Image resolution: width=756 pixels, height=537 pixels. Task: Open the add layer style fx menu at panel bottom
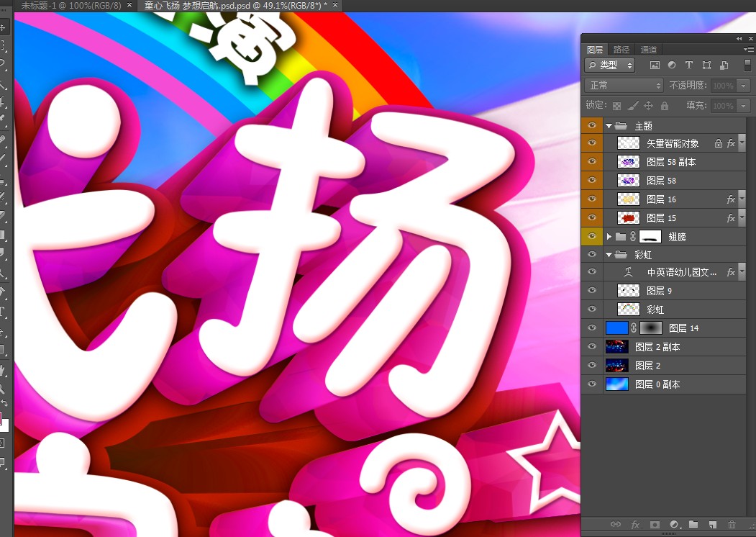tap(635, 525)
